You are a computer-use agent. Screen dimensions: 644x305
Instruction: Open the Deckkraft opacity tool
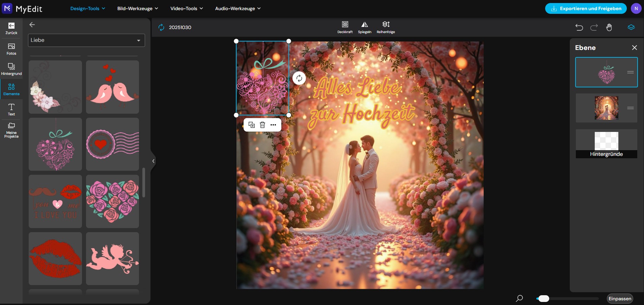pyautogui.click(x=345, y=27)
